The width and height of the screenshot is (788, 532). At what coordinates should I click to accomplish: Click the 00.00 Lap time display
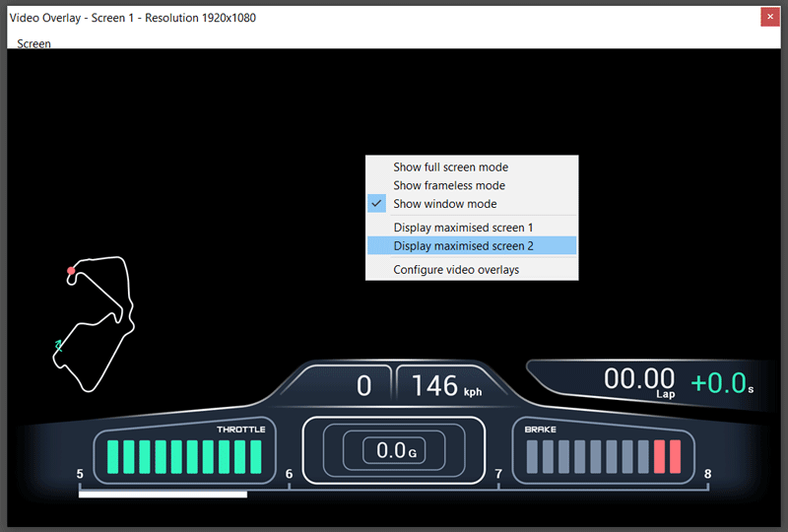(639, 380)
